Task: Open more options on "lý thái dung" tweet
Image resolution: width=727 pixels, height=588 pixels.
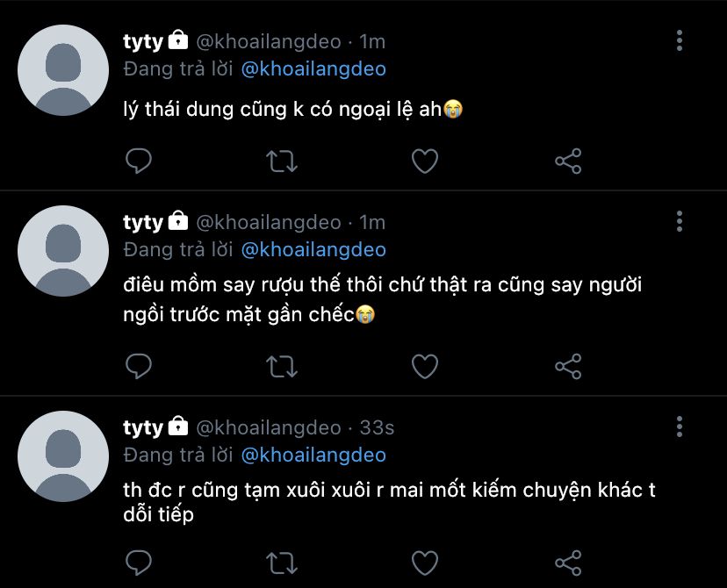Action: click(680, 41)
